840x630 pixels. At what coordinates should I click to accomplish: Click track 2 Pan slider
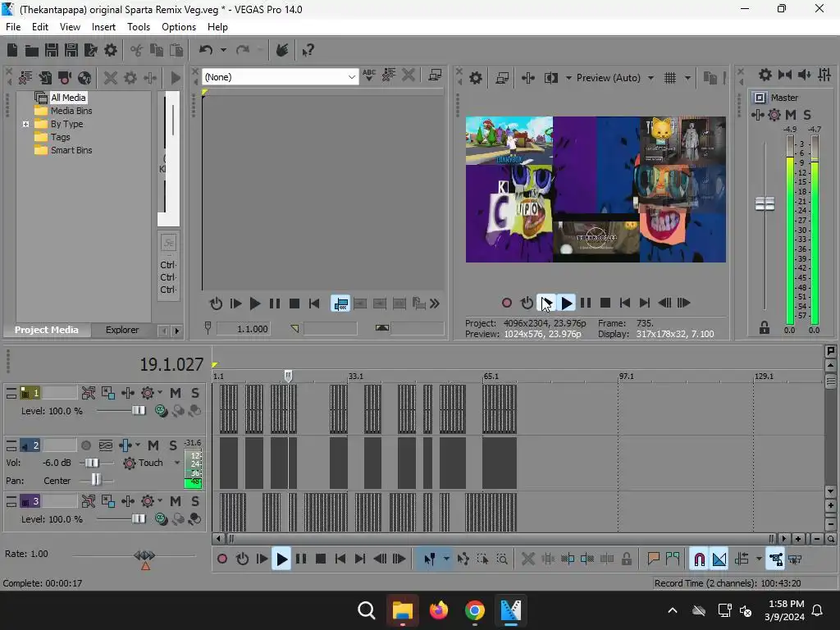click(x=96, y=480)
